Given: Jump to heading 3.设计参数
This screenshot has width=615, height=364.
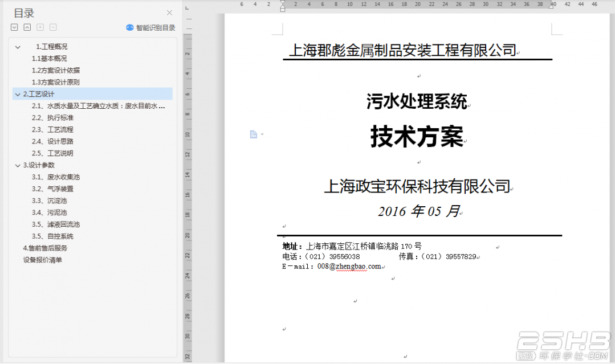Looking at the screenshot, I should coord(38,165).
